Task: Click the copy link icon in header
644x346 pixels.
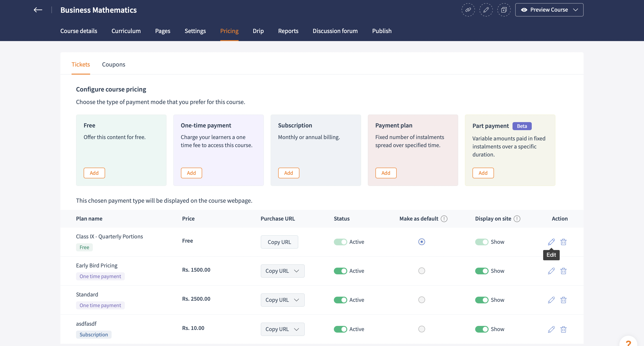Action: click(x=468, y=10)
